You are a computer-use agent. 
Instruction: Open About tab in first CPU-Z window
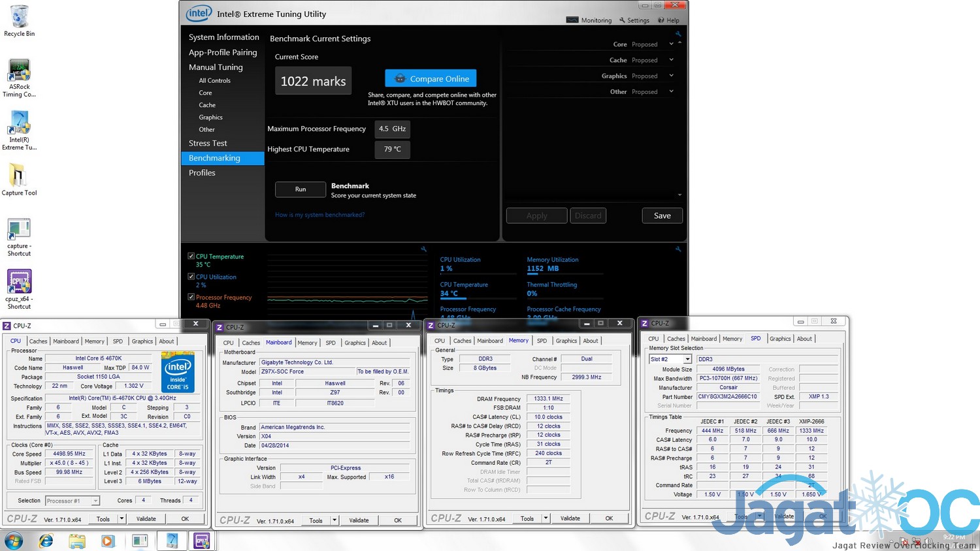click(167, 341)
